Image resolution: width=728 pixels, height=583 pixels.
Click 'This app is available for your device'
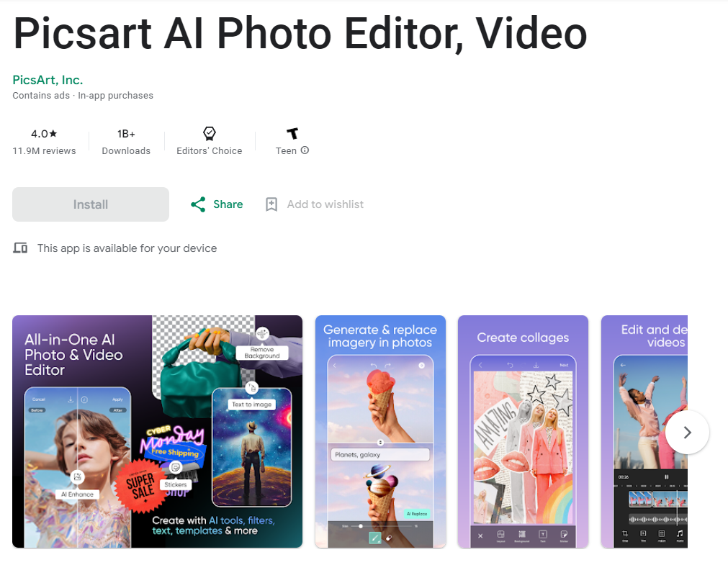(x=127, y=248)
